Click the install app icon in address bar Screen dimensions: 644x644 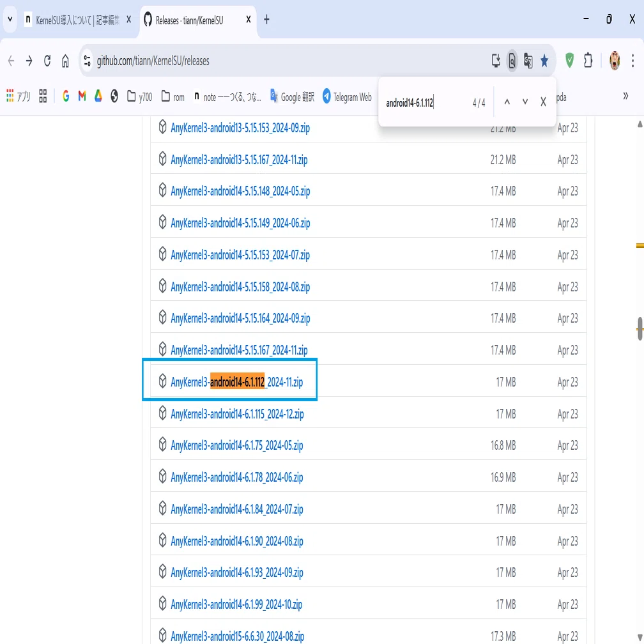point(496,61)
